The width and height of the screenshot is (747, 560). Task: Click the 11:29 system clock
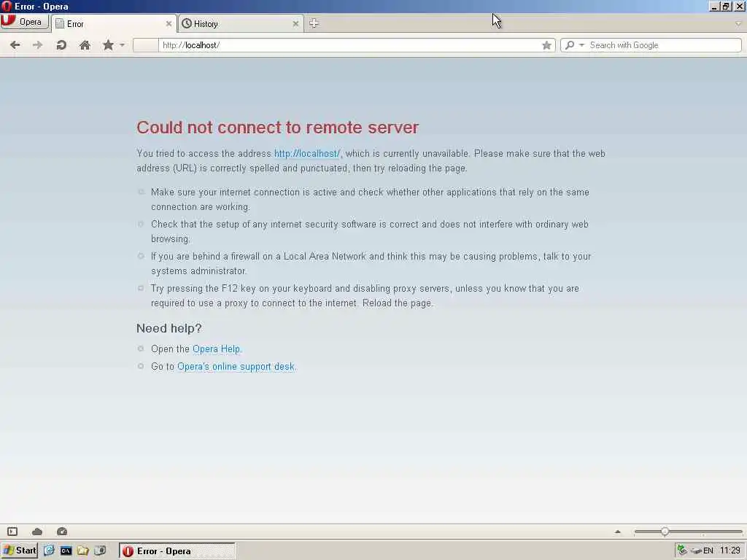729,551
